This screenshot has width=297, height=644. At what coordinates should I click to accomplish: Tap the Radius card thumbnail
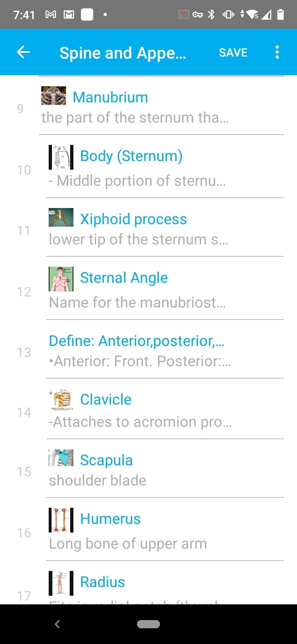pyautogui.click(x=61, y=583)
